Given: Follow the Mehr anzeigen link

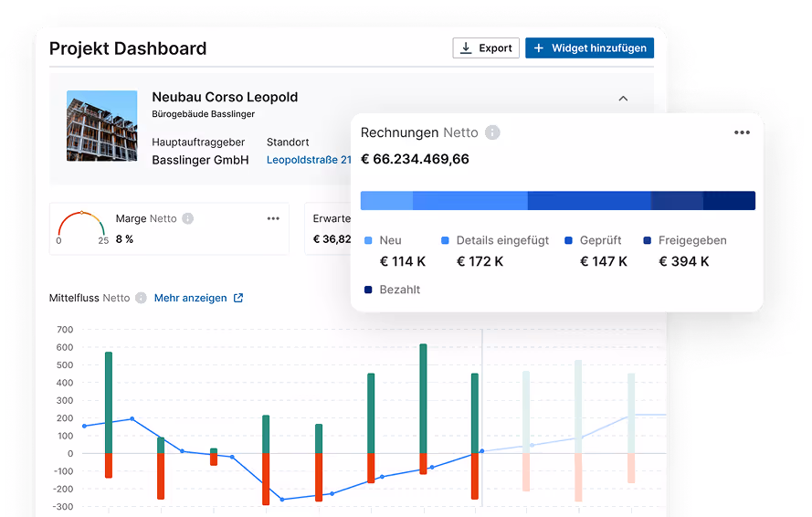Looking at the screenshot, I should pos(191,298).
